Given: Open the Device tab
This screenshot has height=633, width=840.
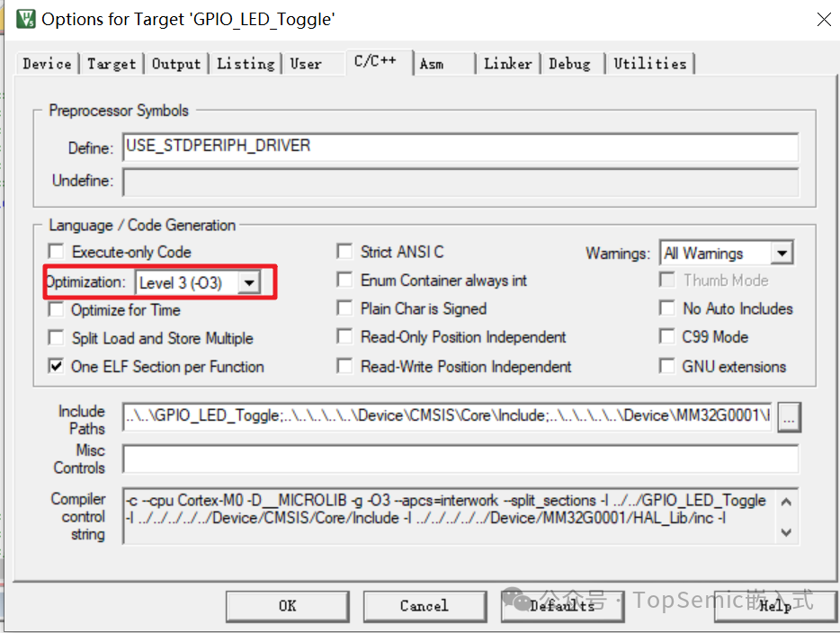Looking at the screenshot, I should [x=47, y=64].
